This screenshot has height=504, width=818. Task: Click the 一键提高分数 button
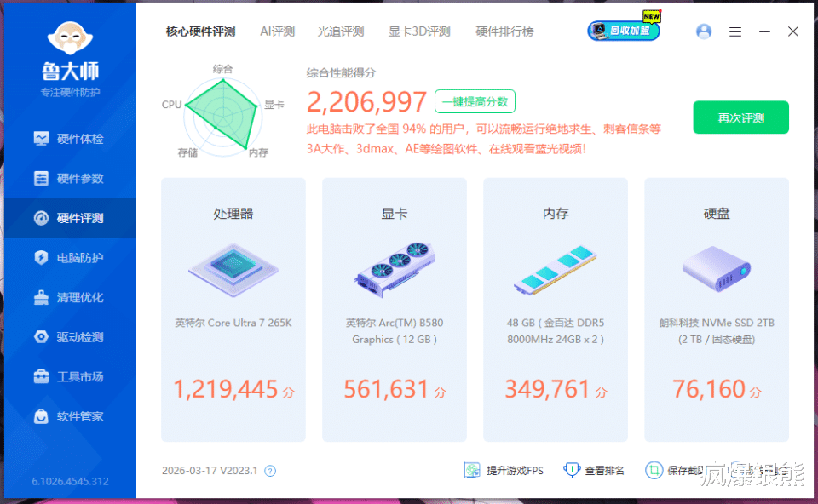pyautogui.click(x=475, y=101)
